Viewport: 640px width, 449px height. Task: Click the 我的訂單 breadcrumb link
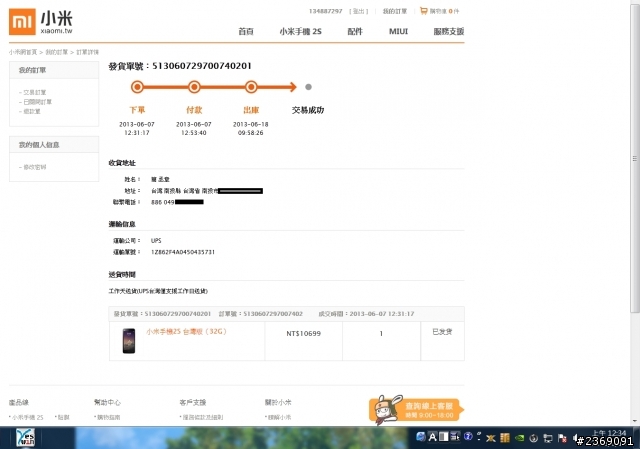(x=57, y=52)
